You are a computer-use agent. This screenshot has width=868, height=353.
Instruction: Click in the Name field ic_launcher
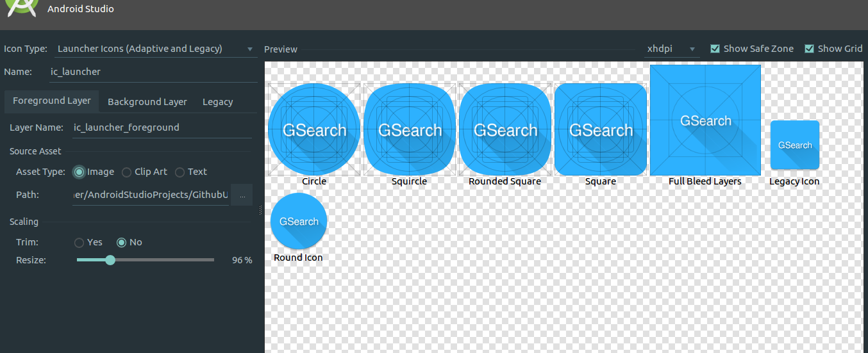coord(153,72)
